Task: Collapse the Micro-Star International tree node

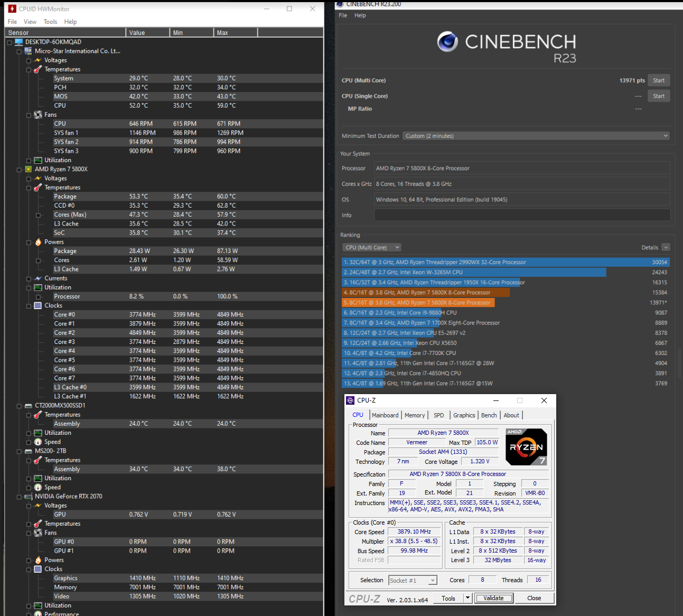Action: [x=19, y=51]
